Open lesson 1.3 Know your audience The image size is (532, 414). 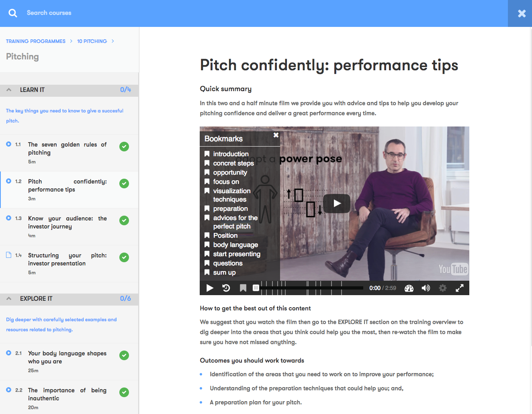click(70, 227)
